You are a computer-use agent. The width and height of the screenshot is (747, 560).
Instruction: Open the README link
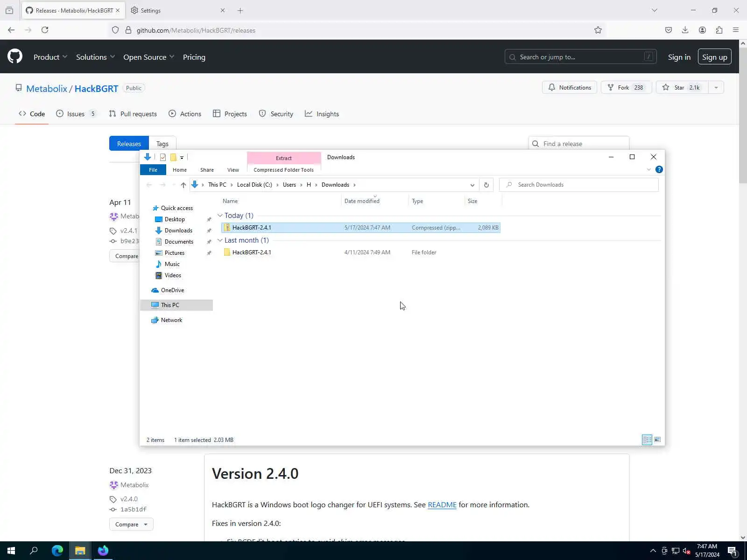click(x=442, y=504)
